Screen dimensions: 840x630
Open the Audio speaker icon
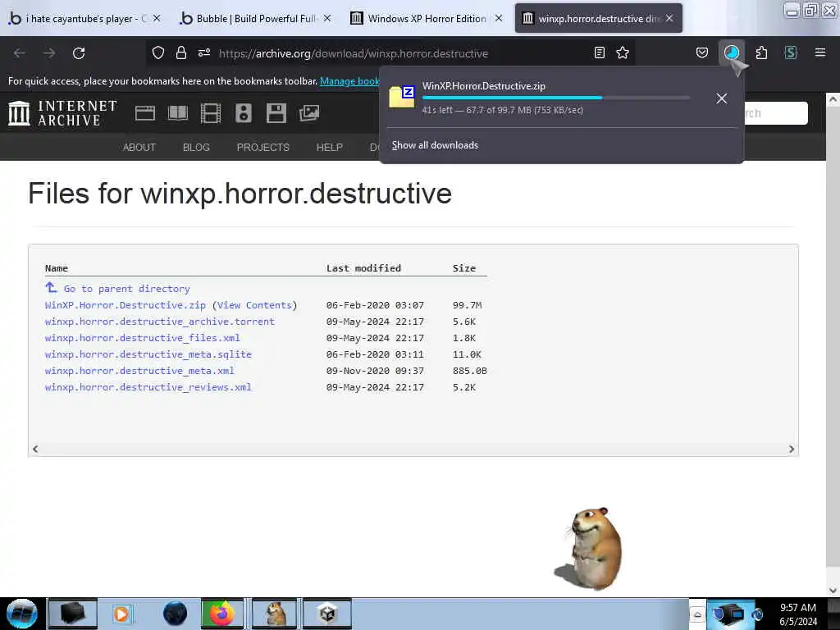(x=243, y=113)
